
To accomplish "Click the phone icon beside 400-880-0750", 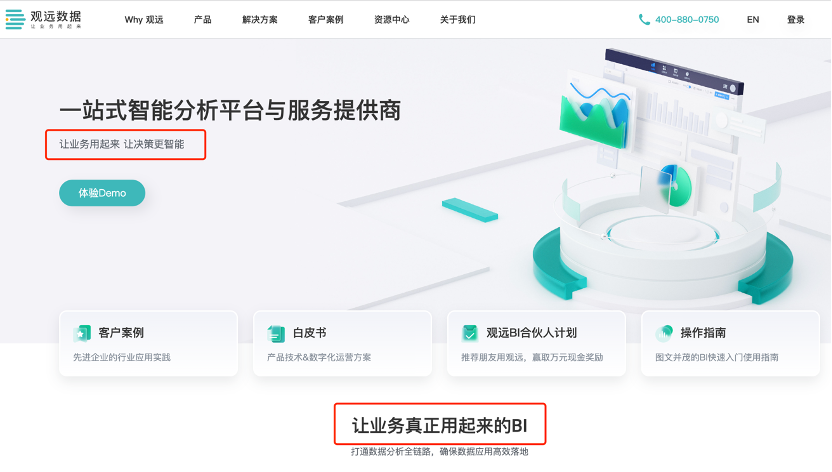I will coord(644,20).
